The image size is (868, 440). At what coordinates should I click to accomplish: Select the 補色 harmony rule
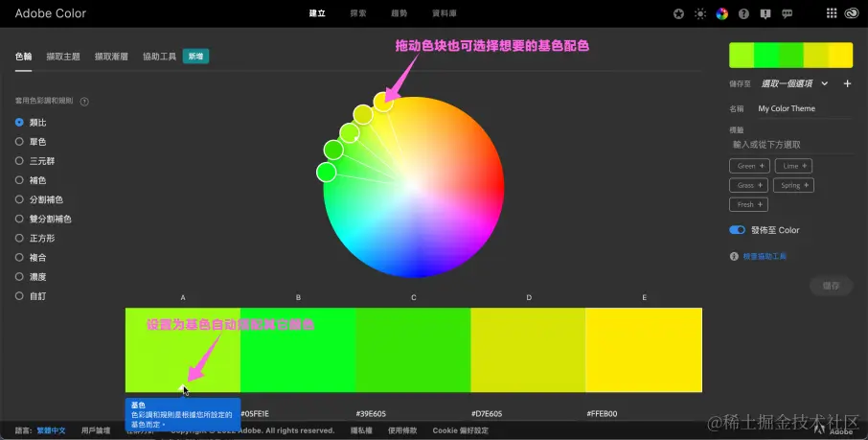[31, 180]
